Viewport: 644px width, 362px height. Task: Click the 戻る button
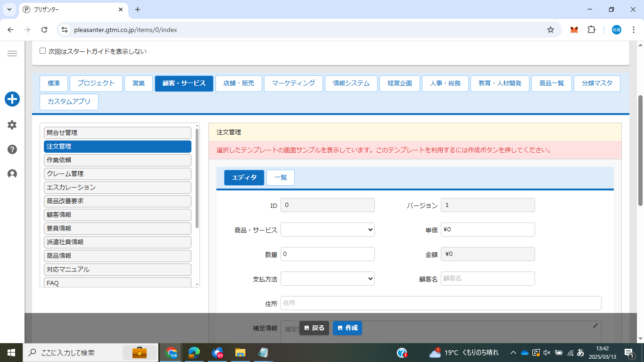pyautogui.click(x=314, y=328)
